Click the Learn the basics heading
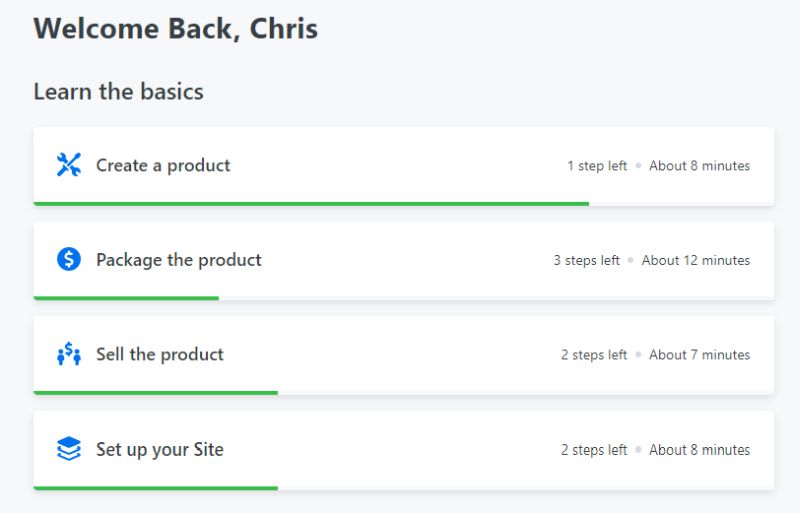 point(118,92)
